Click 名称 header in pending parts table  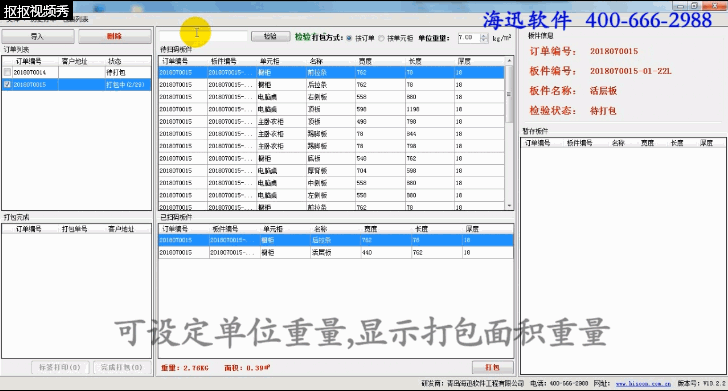pyautogui.click(x=316, y=61)
